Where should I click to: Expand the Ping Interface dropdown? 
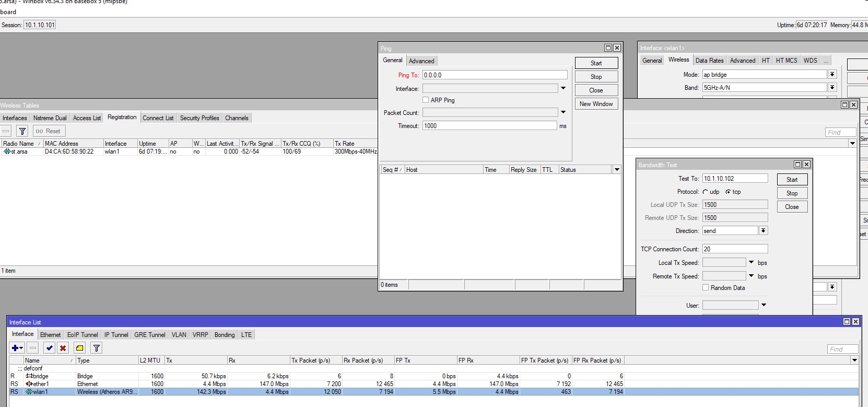563,88
